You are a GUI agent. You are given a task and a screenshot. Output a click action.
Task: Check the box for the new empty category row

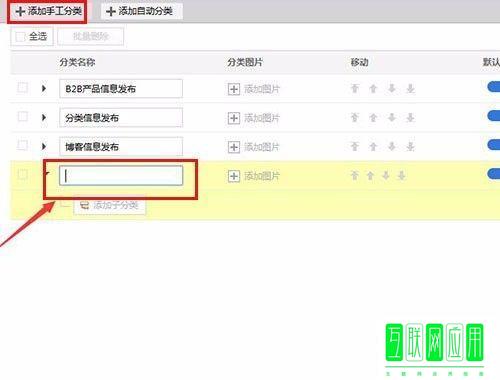[22, 174]
